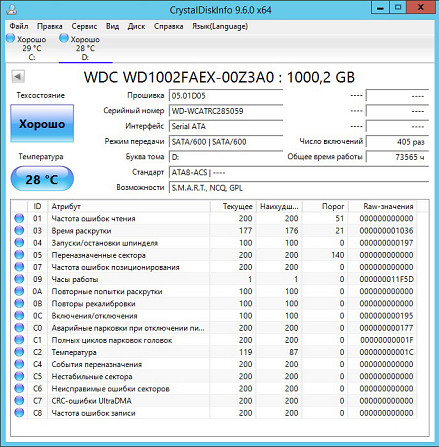Click raw value 000000001036
Image resolution: width=439 pixels, height=447 pixels.
click(386, 231)
